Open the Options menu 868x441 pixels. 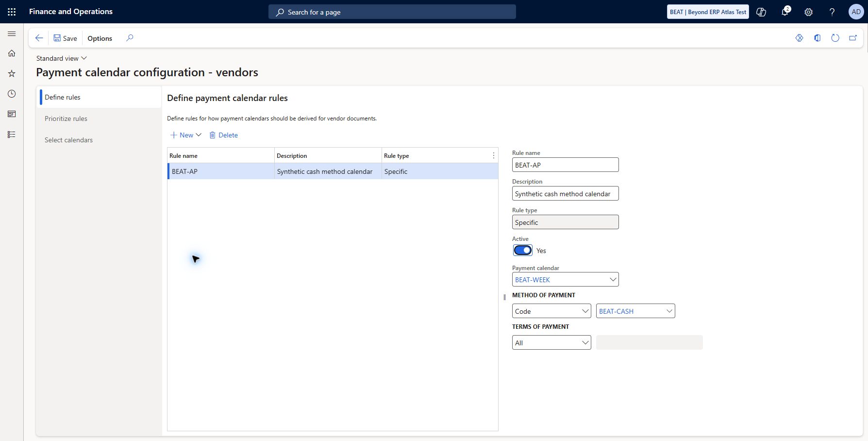tap(100, 38)
